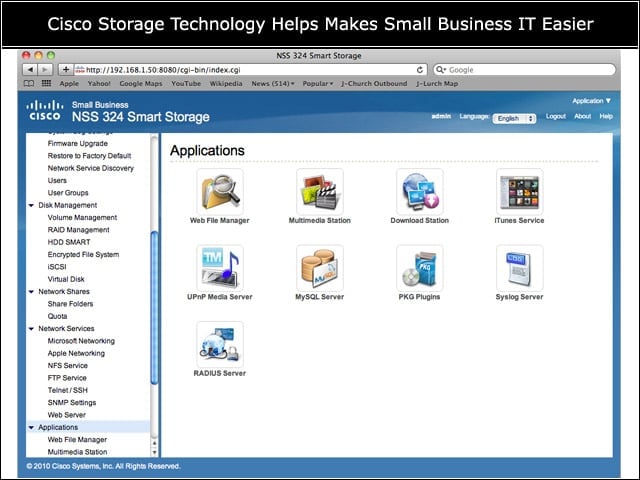
Task: Click the add bookmark plus button
Action: tap(66, 70)
